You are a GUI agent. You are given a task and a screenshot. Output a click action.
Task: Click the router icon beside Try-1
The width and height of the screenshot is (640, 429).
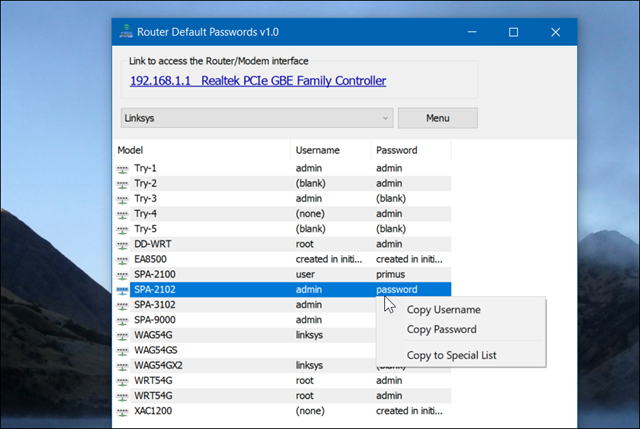click(123, 169)
